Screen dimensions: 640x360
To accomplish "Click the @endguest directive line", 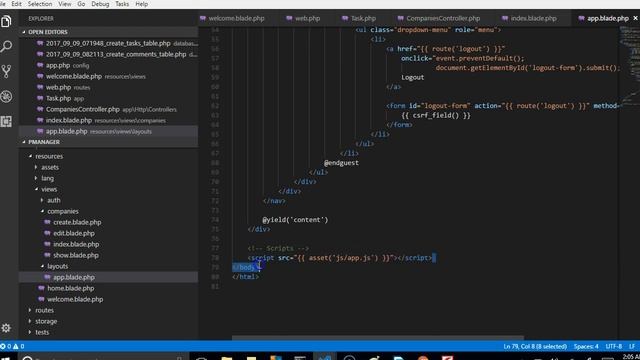I will pos(341,163).
